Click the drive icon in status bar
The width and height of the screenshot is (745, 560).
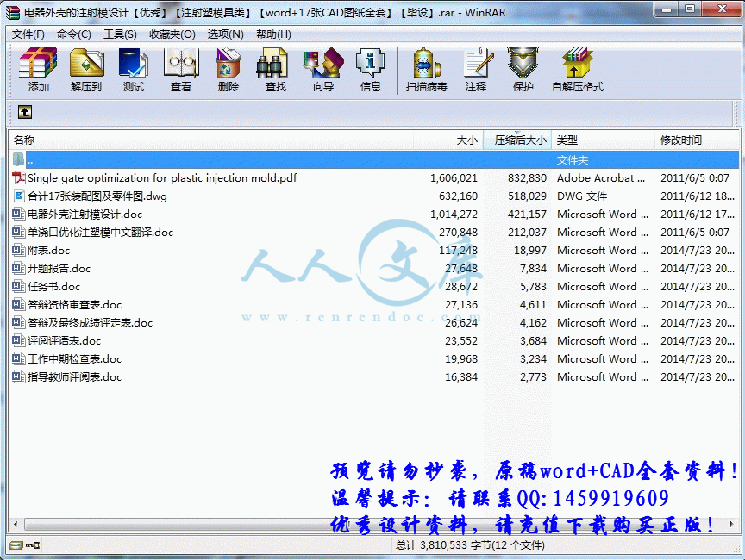coord(16,545)
